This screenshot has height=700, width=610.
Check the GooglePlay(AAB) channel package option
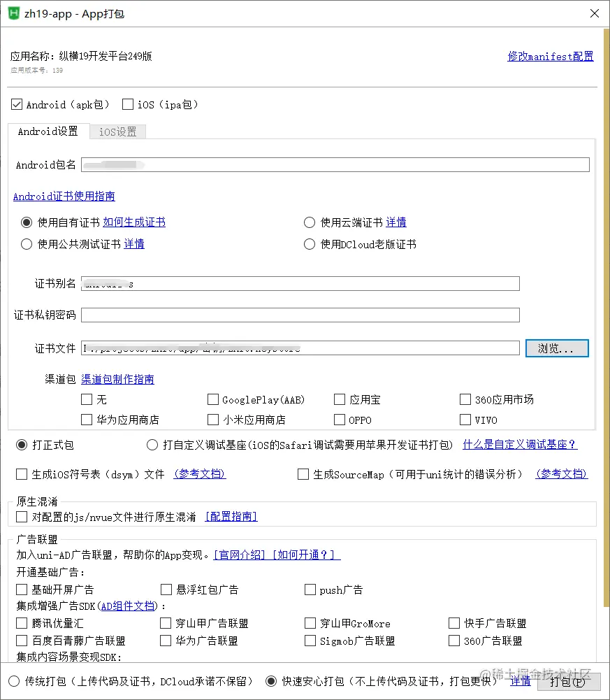(214, 399)
